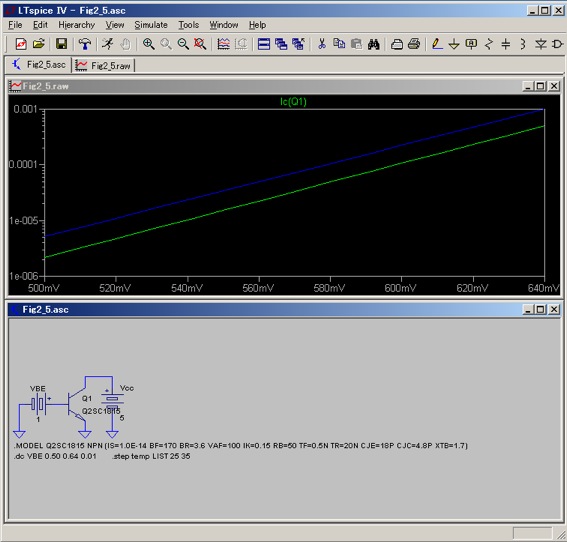The height and width of the screenshot is (542, 567).
Task: Click the Ic(Q1) trace label
Action: pyautogui.click(x=293, y=102)
